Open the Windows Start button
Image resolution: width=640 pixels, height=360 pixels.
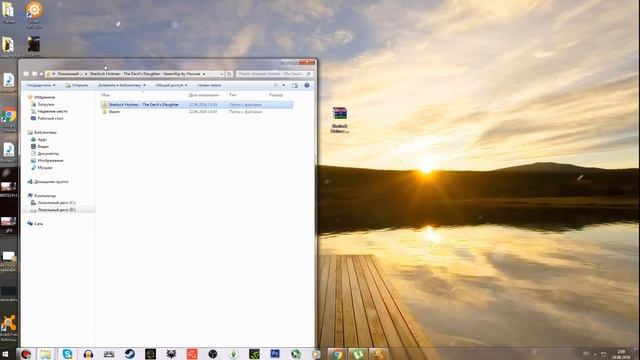[x=6, y=354]
